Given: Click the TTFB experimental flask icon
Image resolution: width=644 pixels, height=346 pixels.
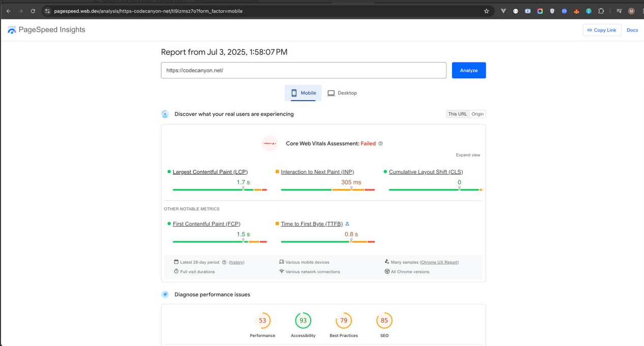Looking at the screenshot, I should click(x=347, y=224).
